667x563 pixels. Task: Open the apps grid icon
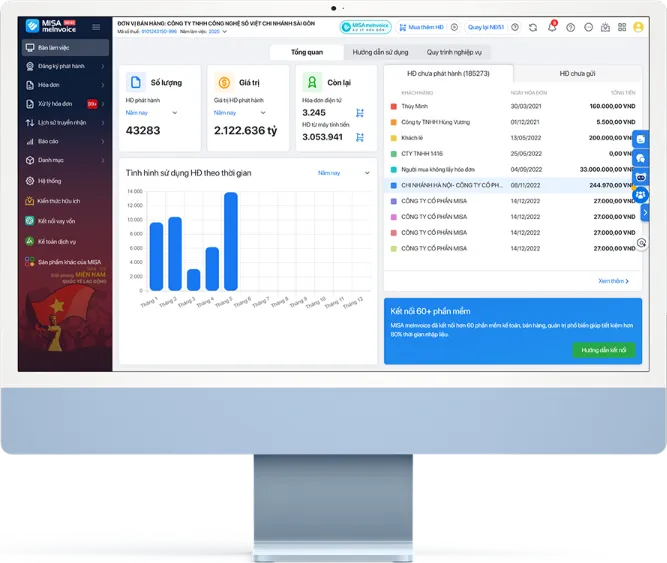pos(622,27)
